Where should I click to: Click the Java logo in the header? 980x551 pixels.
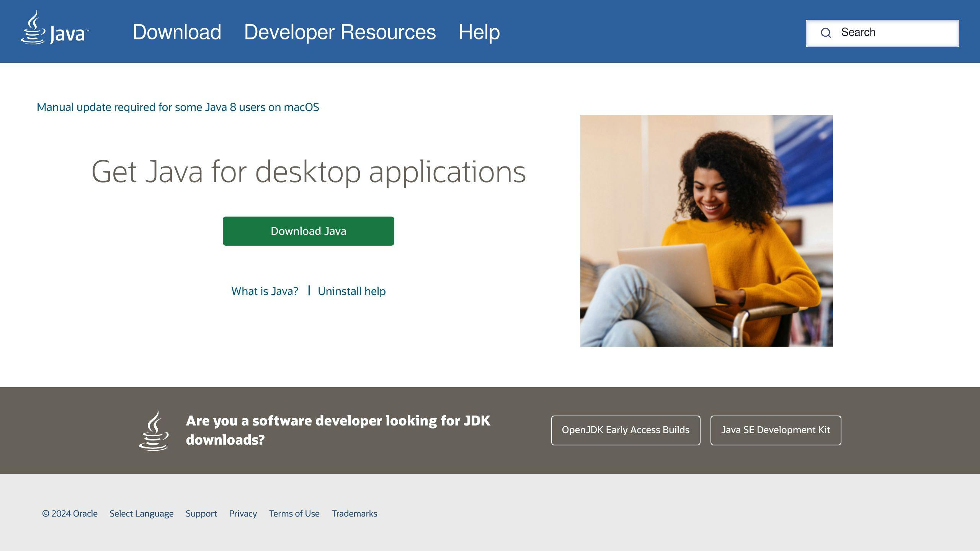55,28
